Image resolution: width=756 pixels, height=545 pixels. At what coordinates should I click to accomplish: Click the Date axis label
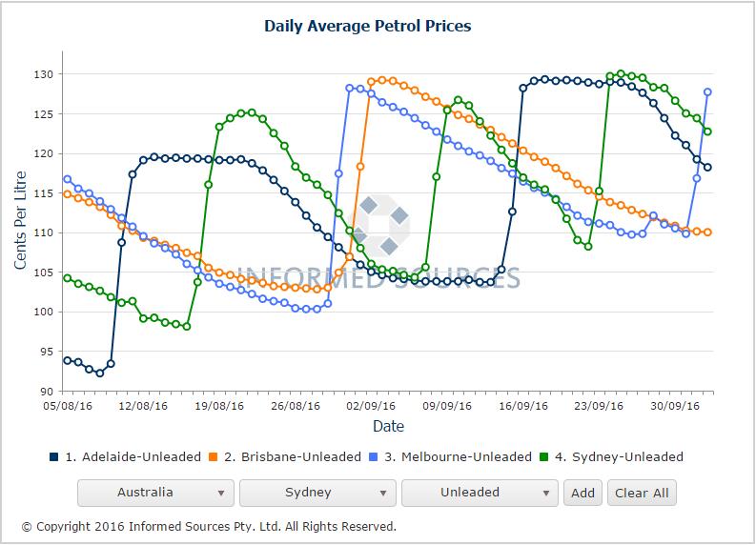pos(388,426)
